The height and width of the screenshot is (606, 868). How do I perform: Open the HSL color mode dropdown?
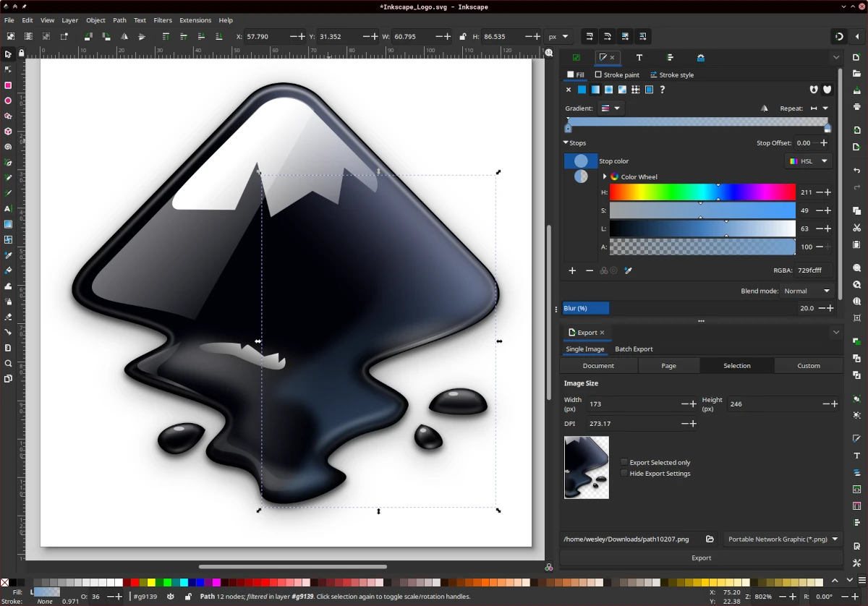coord(809,161)
